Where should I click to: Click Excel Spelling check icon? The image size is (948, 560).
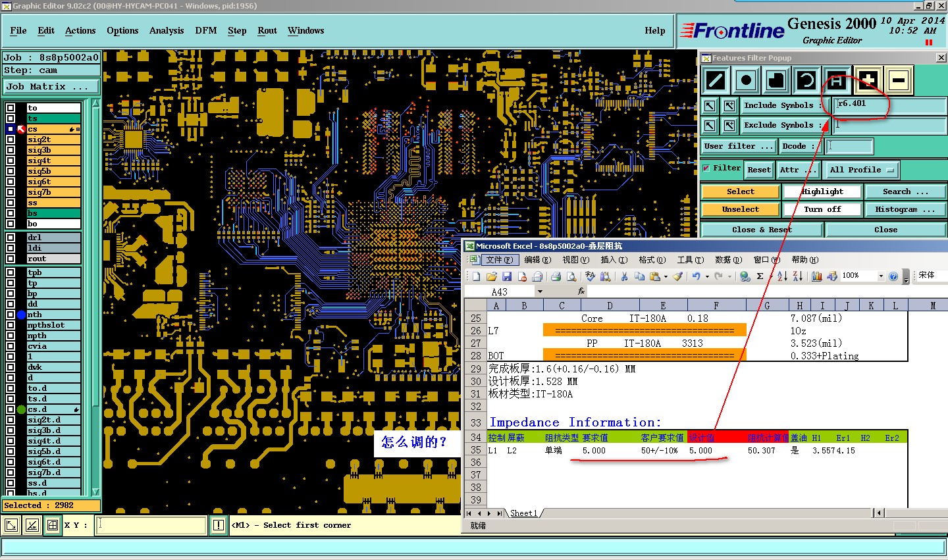(590, 276)
